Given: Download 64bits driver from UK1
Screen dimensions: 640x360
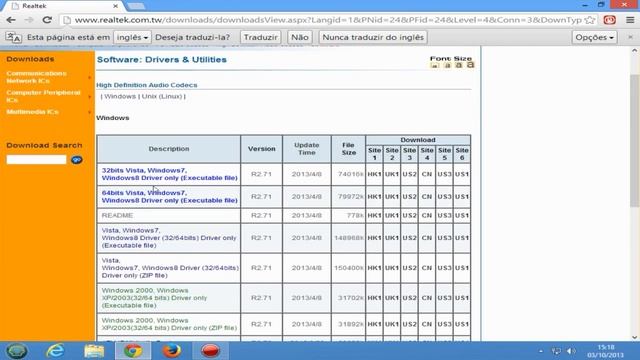Looking at the screenshot, I should (x=392, y=197).
